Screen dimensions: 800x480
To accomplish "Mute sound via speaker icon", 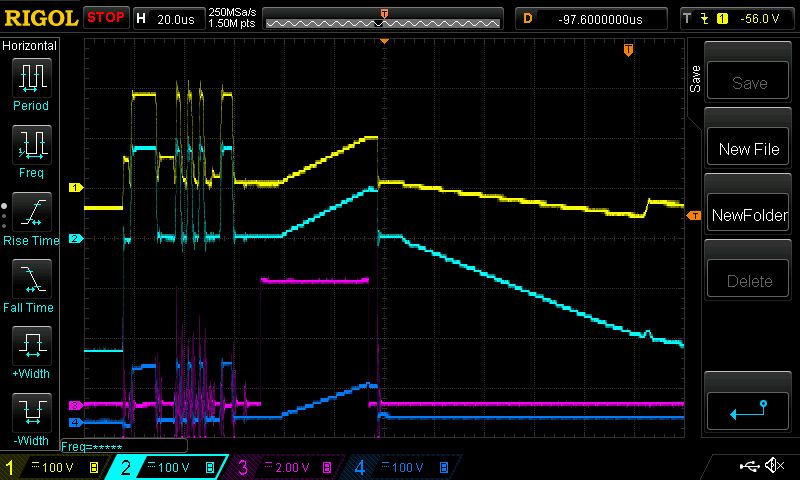I will (x=773, y=466).
